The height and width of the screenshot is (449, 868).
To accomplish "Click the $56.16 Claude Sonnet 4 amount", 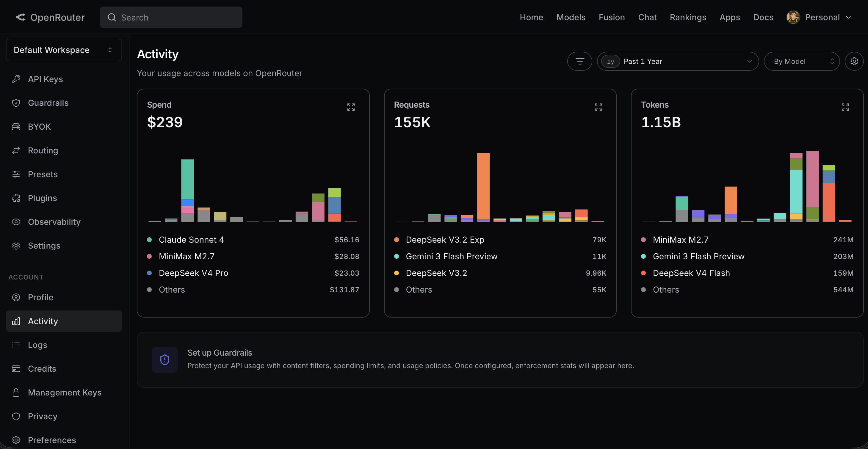I will 347,239.
